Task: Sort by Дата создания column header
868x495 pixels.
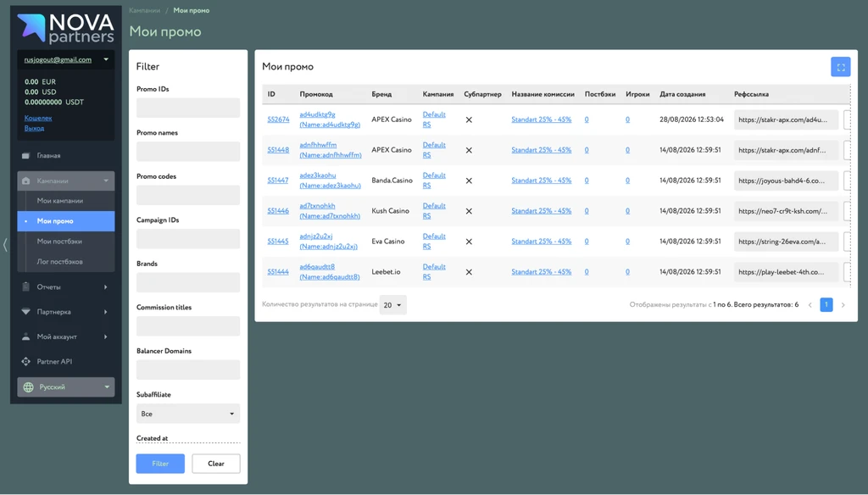Action: coord(682,94)
